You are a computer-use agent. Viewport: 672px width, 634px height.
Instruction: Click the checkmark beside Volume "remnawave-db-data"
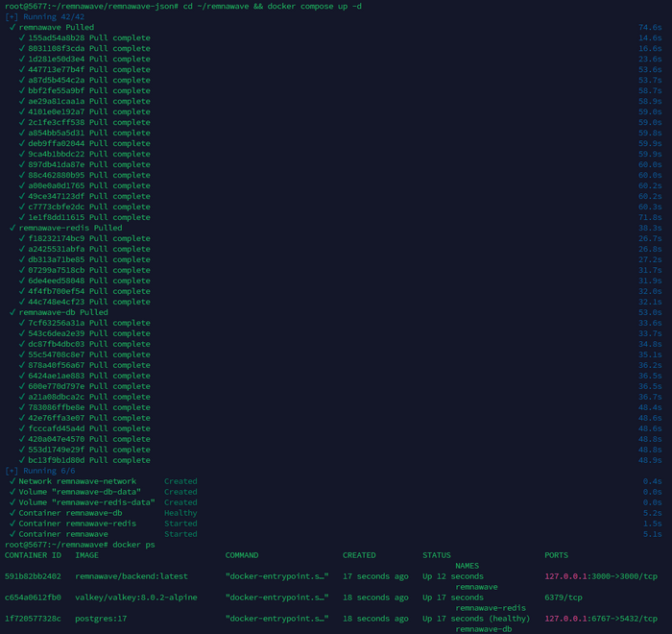tap(12, 492)
